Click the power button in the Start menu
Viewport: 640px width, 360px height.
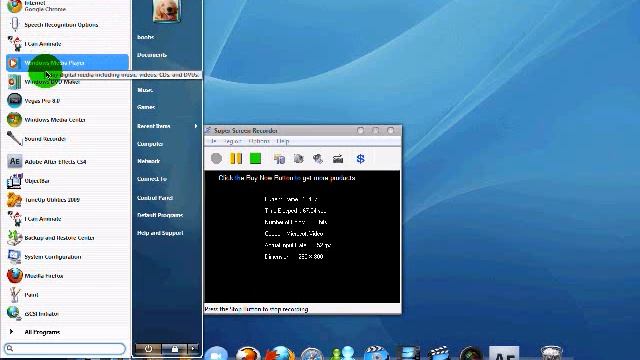pos(148,349)
